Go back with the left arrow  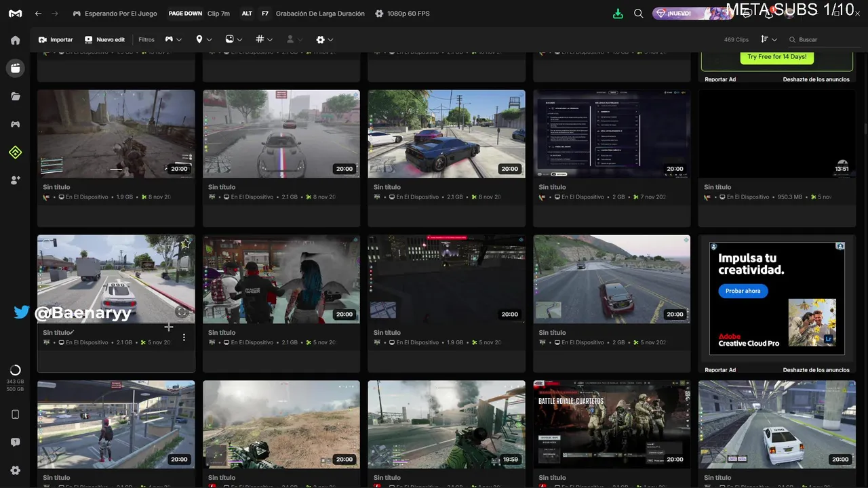coord(38,14)
